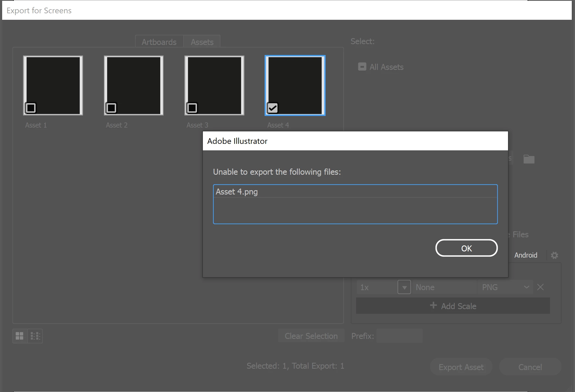575x392 pixels.
Task: Click the Cancel button
Action: click(530, 367)
